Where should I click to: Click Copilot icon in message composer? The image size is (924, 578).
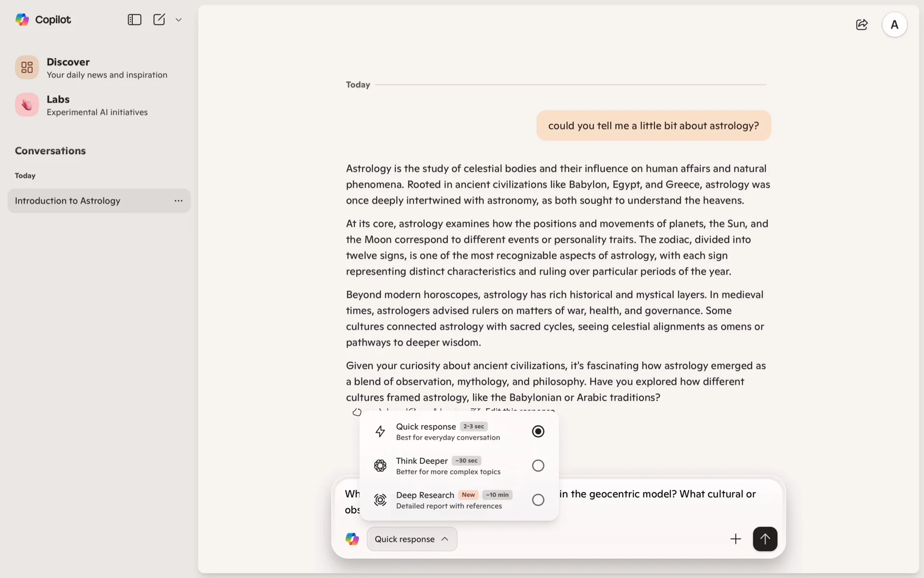click(352, 539)
